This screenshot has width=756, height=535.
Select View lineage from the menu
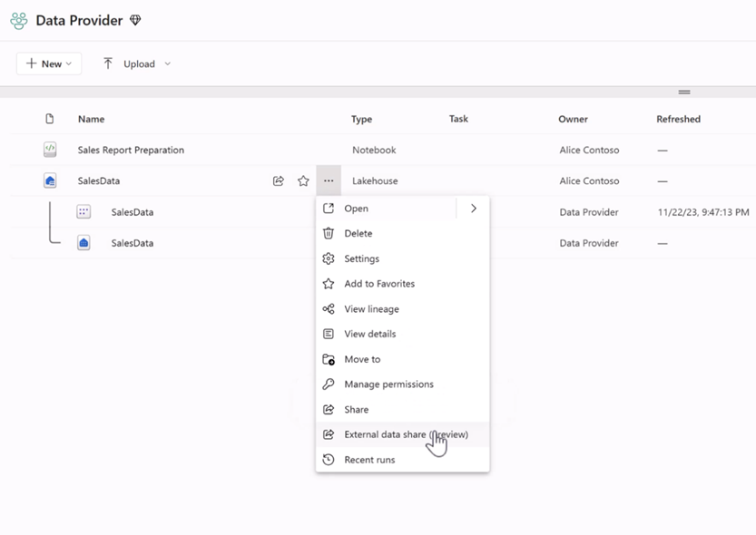[372, 309]
